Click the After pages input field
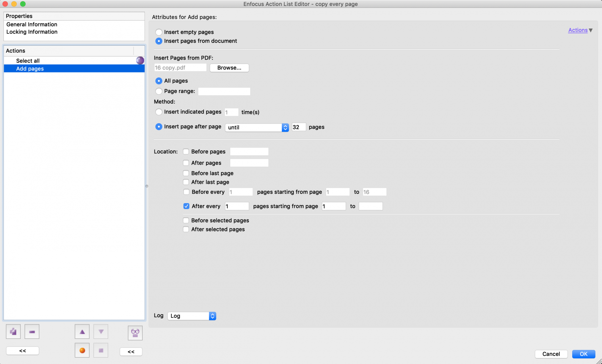This screenshot has height=364, width=602. click(x=249, y=163)
